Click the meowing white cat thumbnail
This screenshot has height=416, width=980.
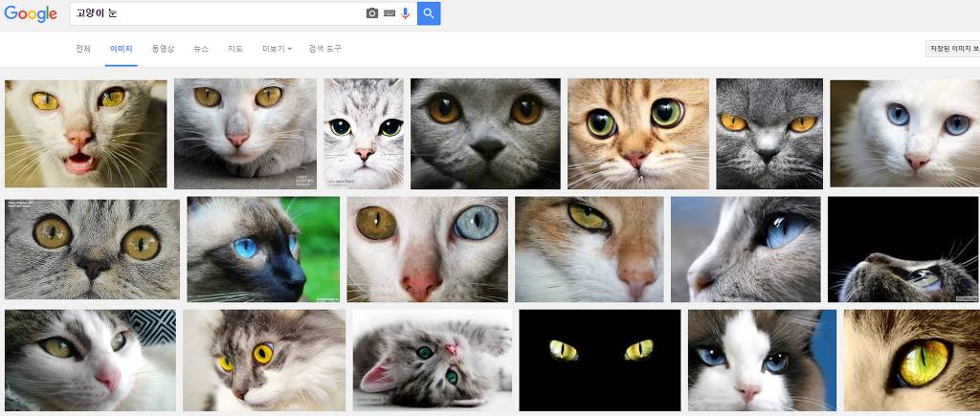(85, 133)
